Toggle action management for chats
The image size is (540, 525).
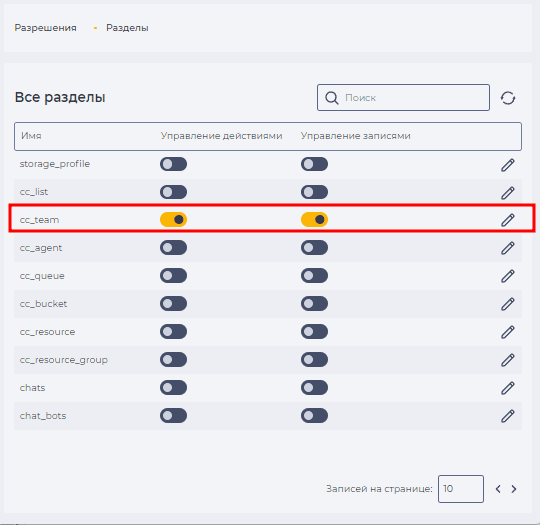click(173, 388)
